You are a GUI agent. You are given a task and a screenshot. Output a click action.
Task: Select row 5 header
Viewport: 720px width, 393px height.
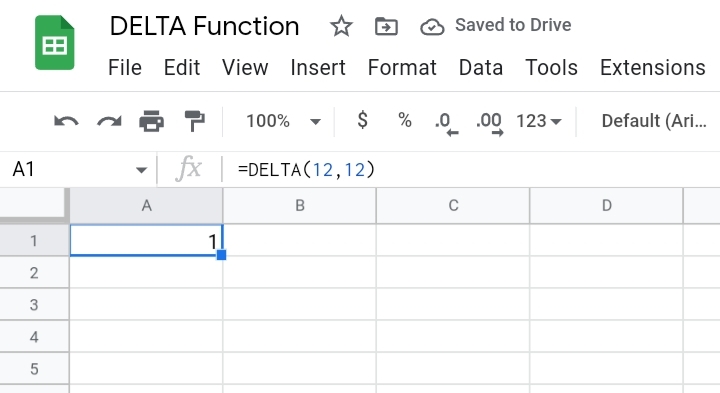pos(34,369)
